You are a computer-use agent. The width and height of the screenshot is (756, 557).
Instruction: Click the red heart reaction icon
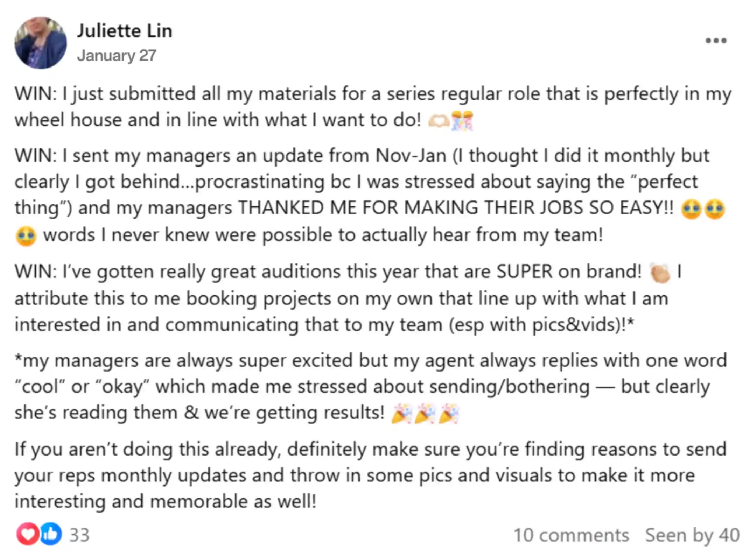27,534
